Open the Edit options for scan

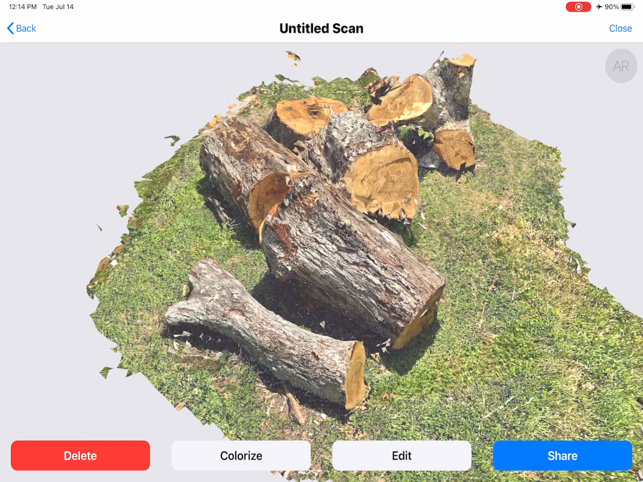coord(401,455)
